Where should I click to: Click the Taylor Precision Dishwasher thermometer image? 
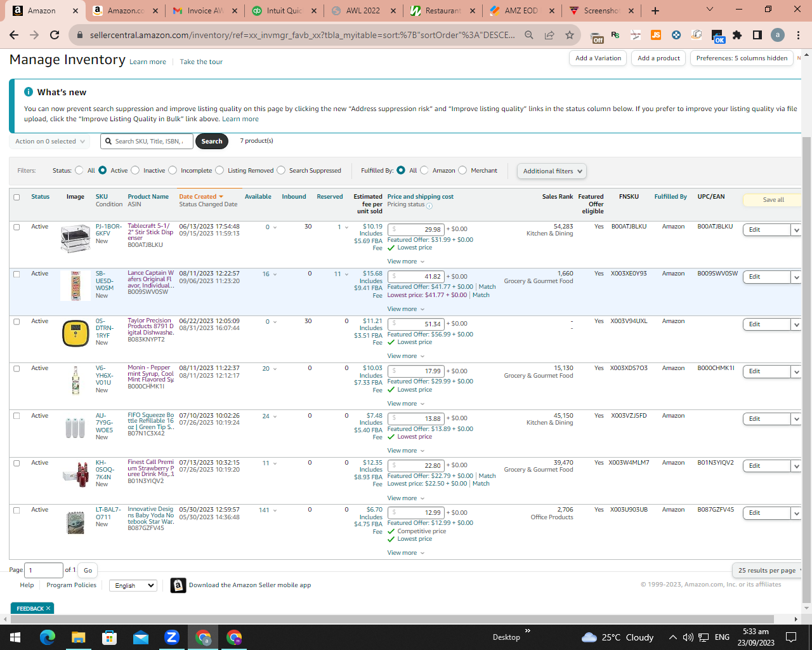tap(75, 333)
